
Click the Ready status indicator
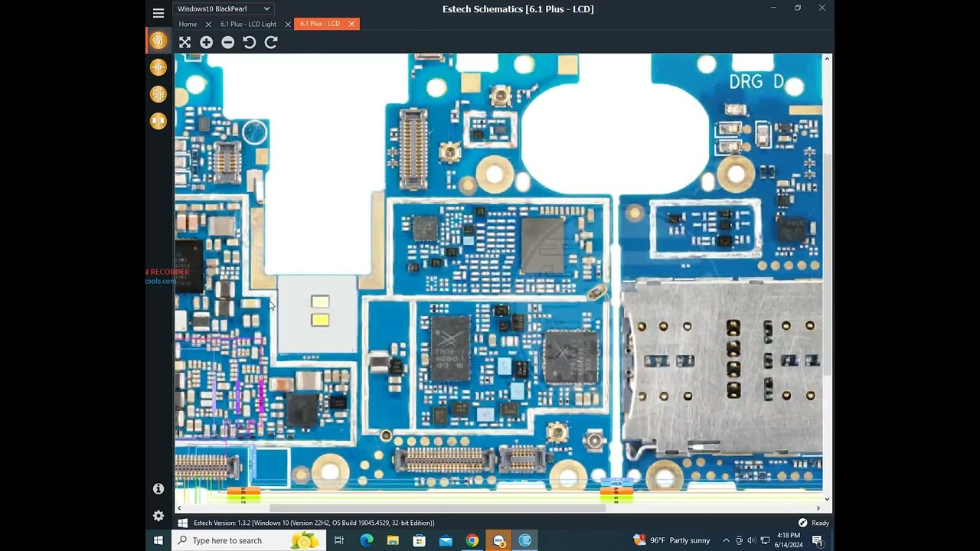pos(814,523)
